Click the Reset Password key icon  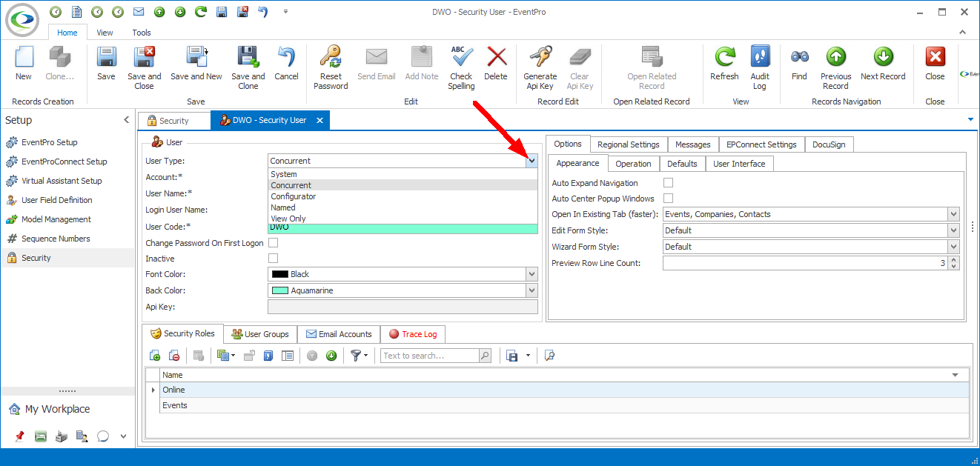point(330,57)
